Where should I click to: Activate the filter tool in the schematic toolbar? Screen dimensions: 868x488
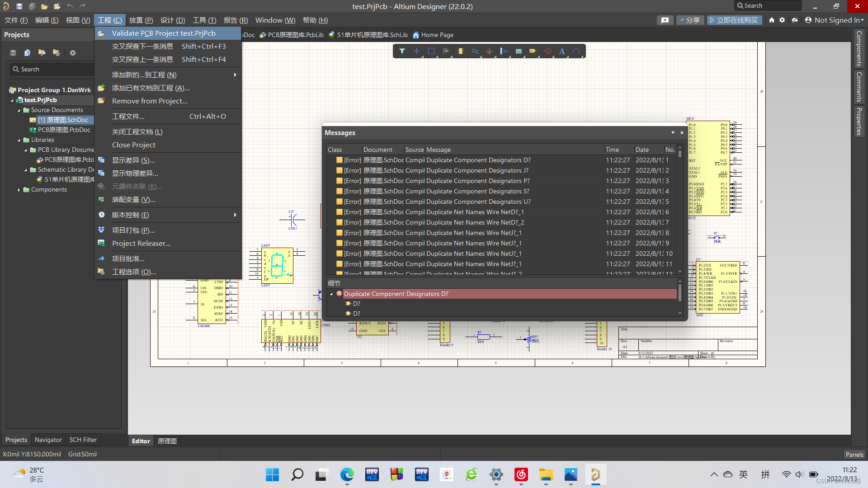coord(402,51)
